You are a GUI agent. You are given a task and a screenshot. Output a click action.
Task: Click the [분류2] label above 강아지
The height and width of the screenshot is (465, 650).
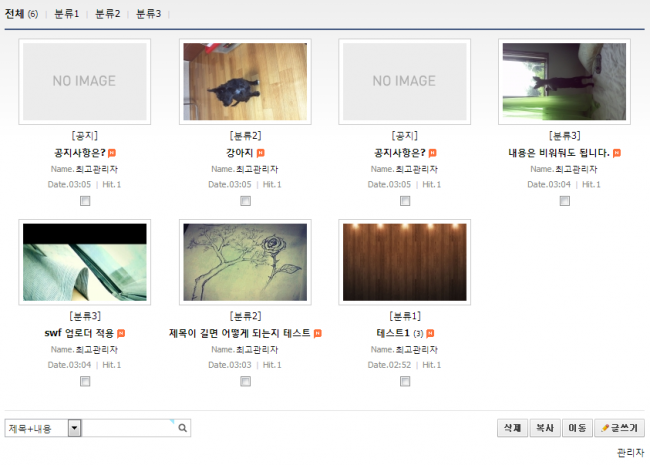point(245,136)
